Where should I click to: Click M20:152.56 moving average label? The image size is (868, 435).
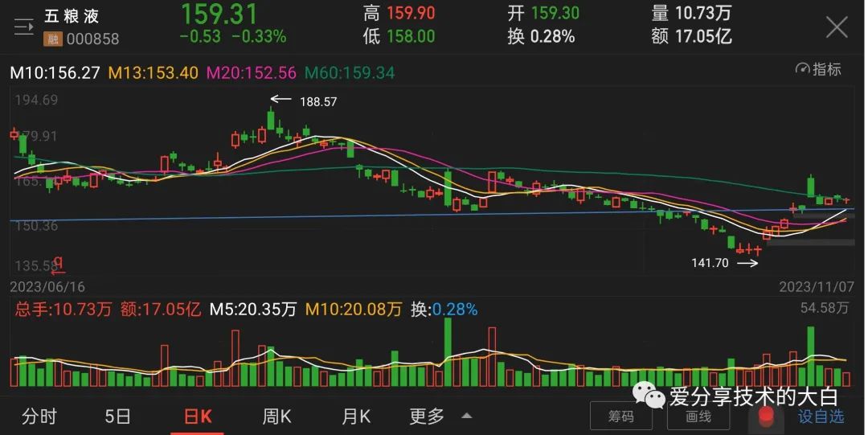[x=252, y=72]
